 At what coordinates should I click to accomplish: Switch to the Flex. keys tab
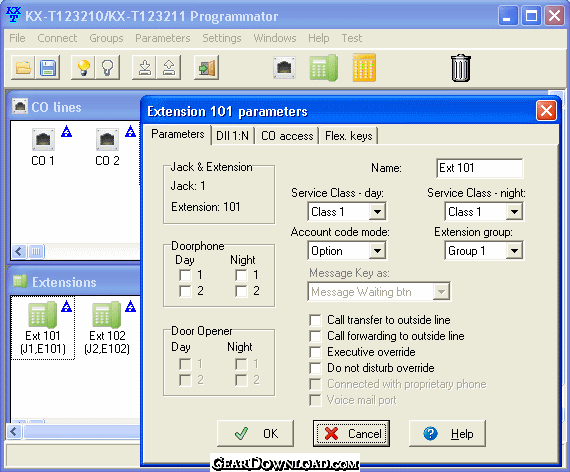pos(349,136)
